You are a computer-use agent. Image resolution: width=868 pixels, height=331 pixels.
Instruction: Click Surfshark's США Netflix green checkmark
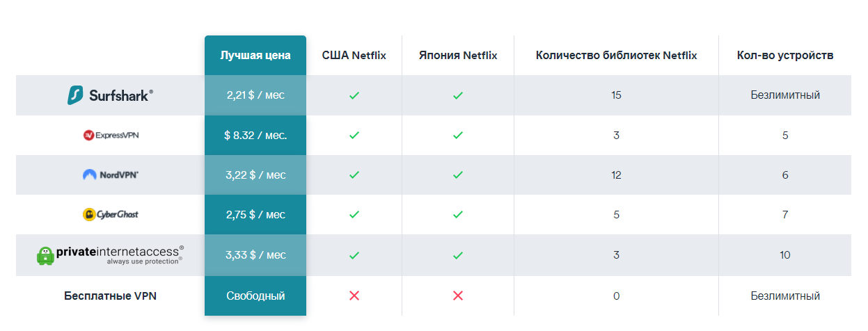(x=354, y=95)
